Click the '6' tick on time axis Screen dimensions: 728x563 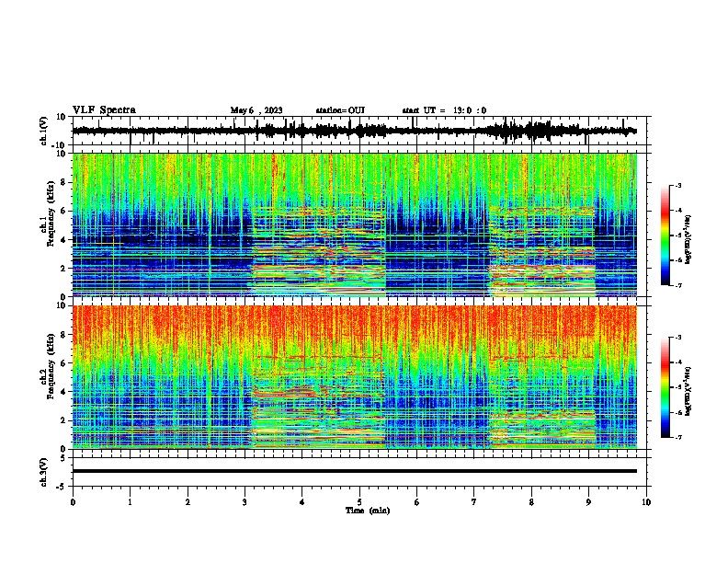417,502
